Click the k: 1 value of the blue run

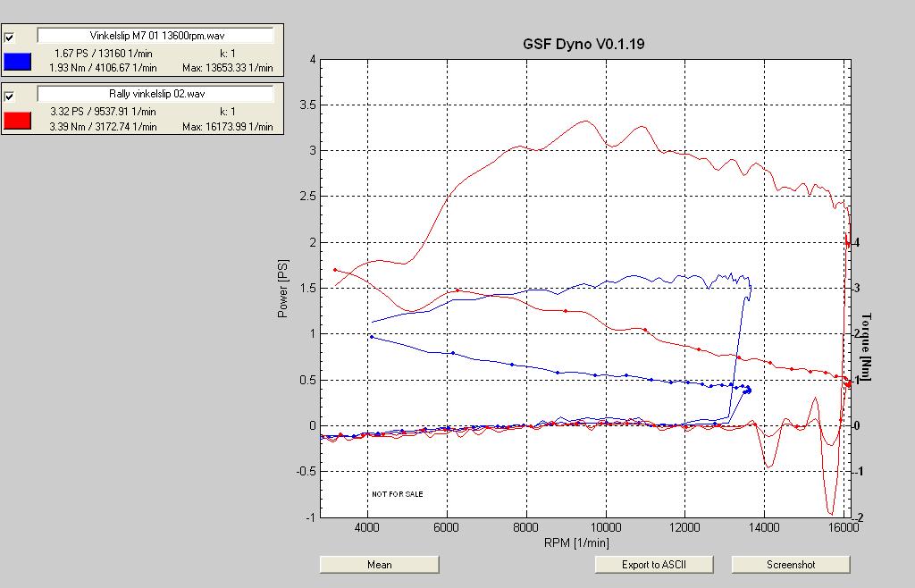pyautogui.click(x=227, y=54)
